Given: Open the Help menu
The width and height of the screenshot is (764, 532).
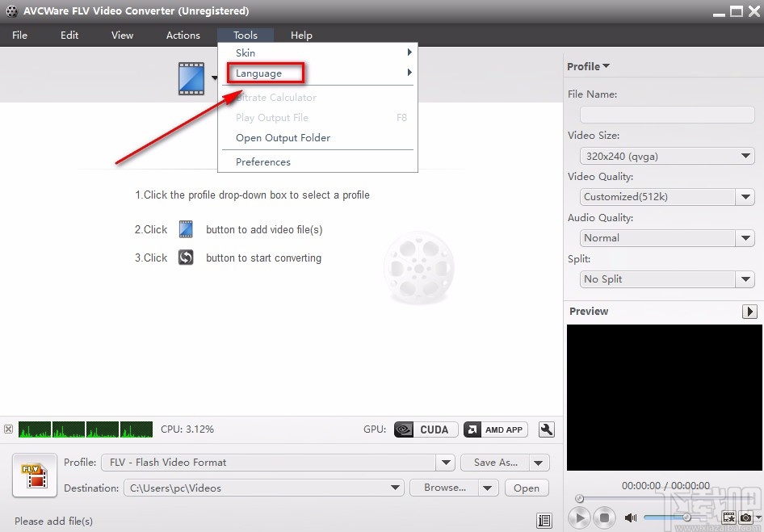Looking at the screenshot, I should [301, 35].
